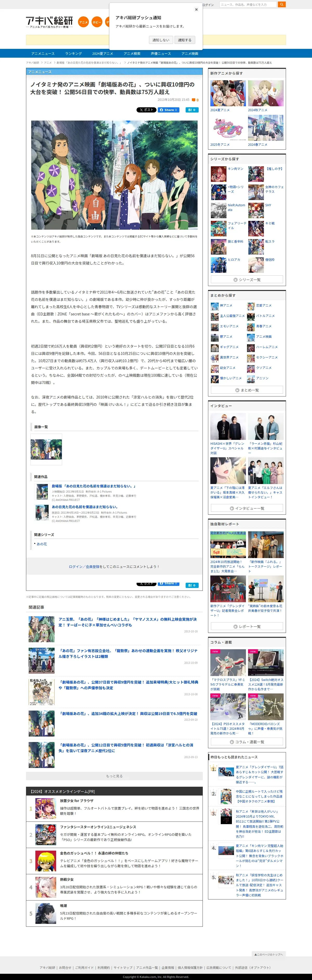312x980 pixels.
Task: Click the top Hatena B! bookmark button
Action: pos(192,110)
